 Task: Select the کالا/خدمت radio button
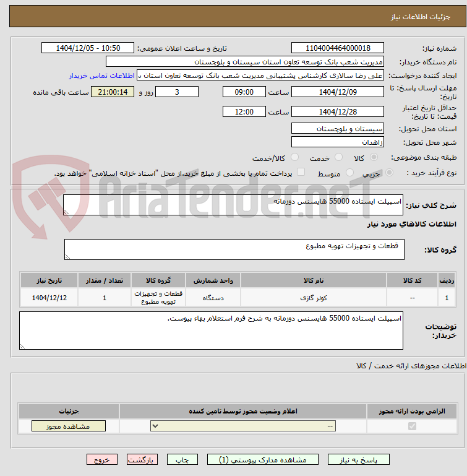point(294,157)
